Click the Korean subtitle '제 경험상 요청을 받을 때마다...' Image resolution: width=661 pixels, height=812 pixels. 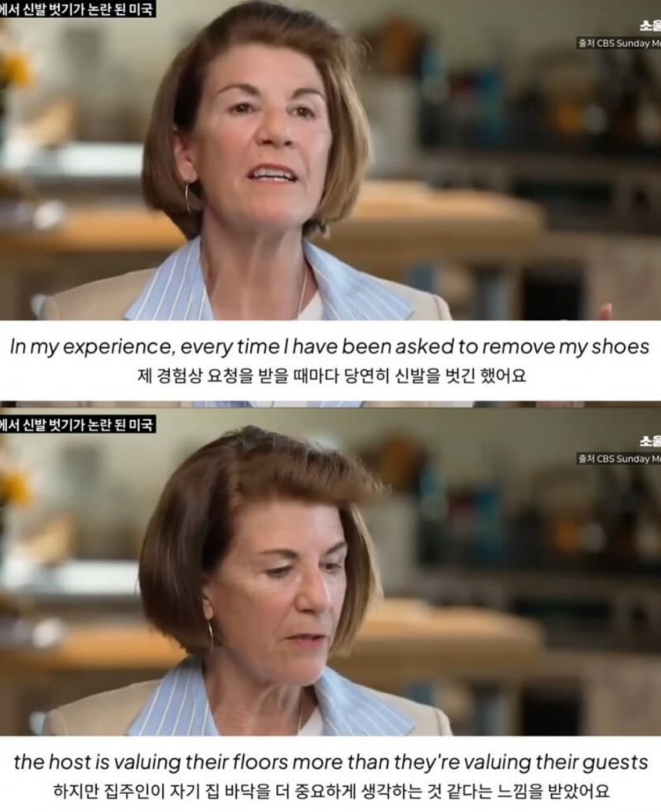[x=331, y=375]
